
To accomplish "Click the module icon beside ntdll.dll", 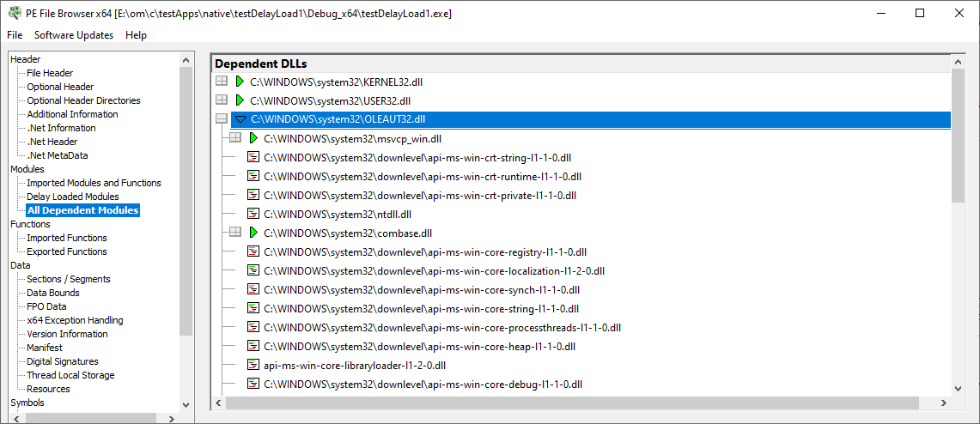I will click(253, 214).
